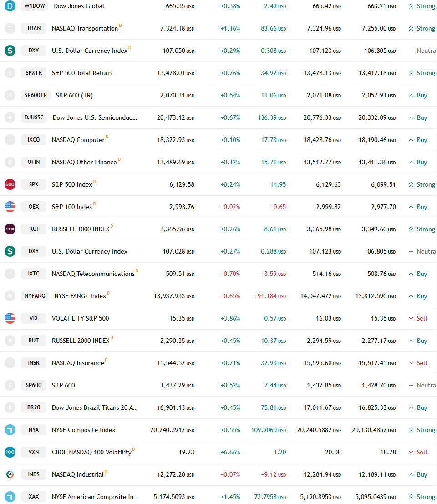Open the SP600 ticker symbol
This screenshot has width=437, height=504.
[x=34, y=385]
